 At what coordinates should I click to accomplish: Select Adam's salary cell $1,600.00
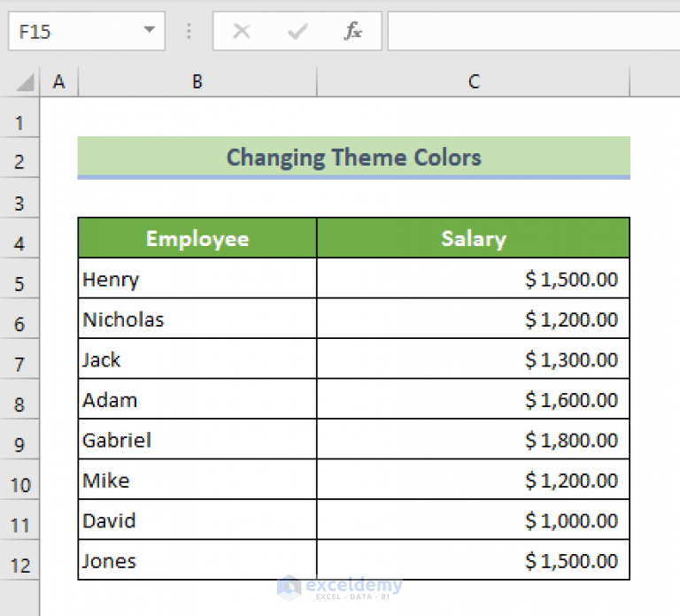473,399
